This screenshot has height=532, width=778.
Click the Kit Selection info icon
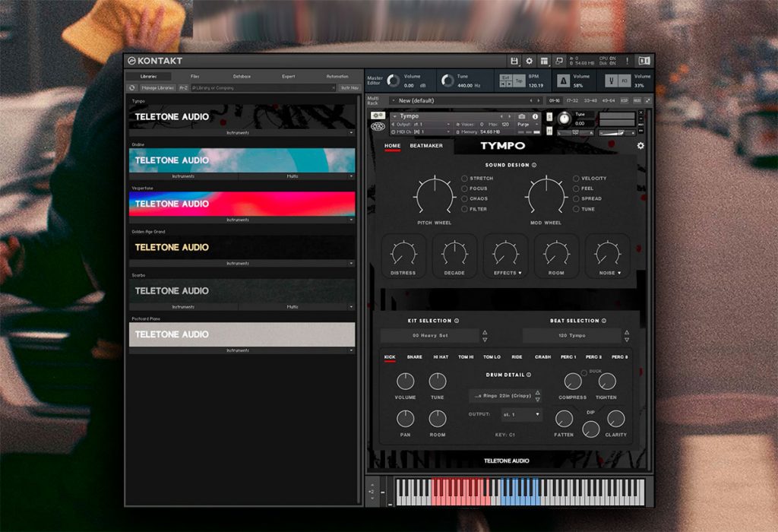click(457, 321)
